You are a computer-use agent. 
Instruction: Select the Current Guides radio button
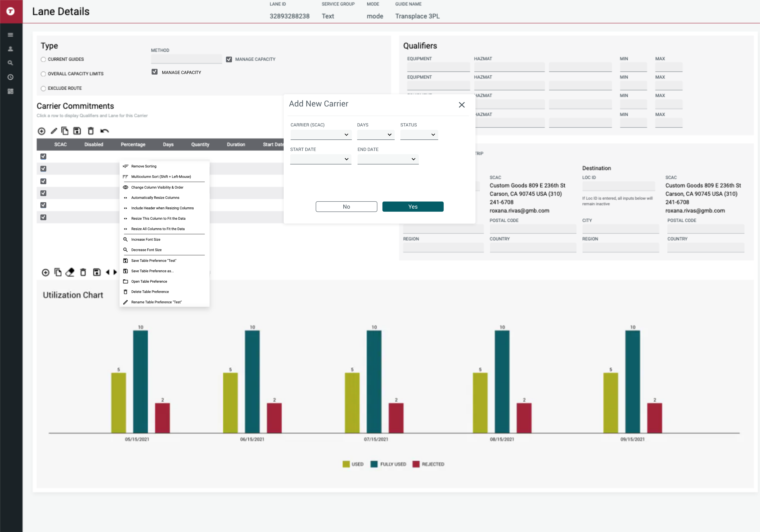[x=43, y=60]
